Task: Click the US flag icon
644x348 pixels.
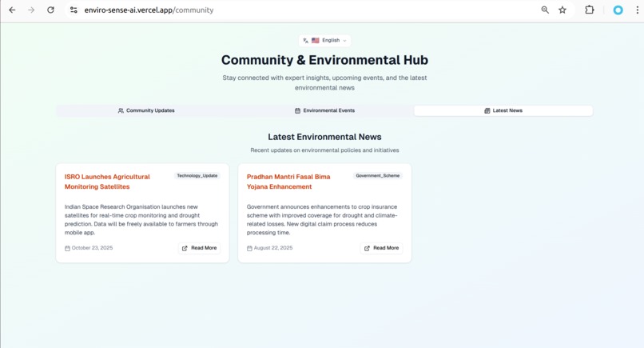Action: 316,40
